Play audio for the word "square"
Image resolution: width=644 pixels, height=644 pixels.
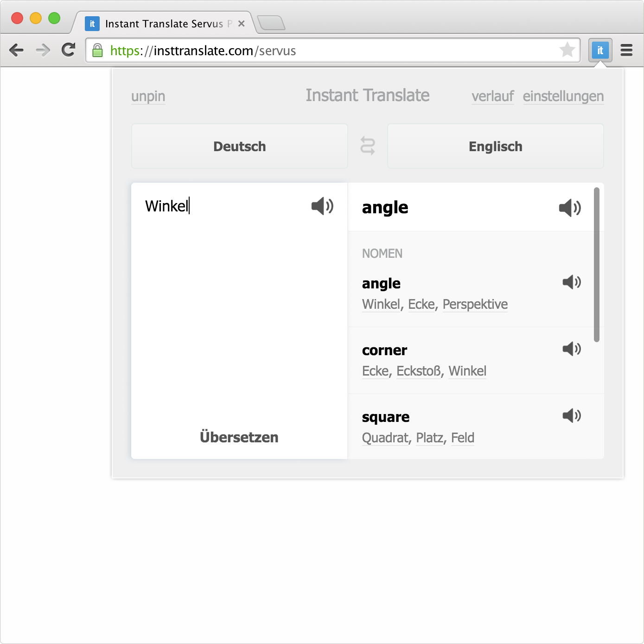[x=571, y=416]
